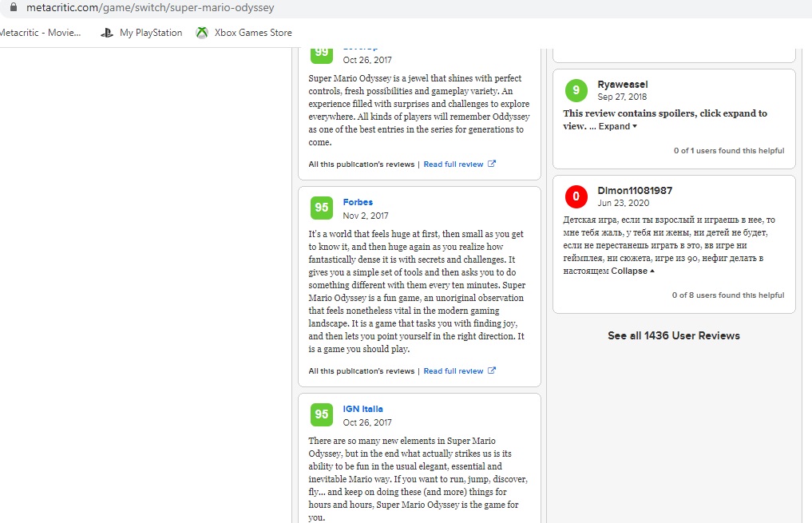This screenshot has width=812, height=523.
Task: Click Dimon11081987's red 0 score circle
Action: (x=576, y=196)
